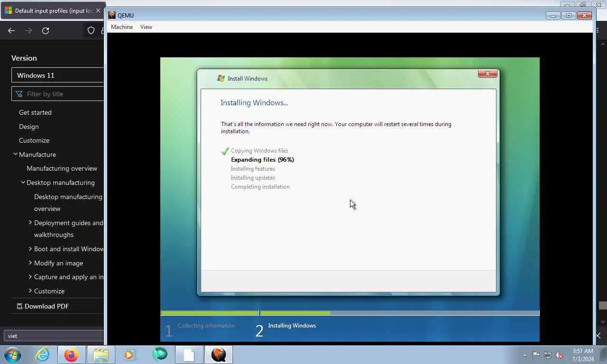Open the View menu in QEMU
Screen dimensions: 607x364
(146, 27)
